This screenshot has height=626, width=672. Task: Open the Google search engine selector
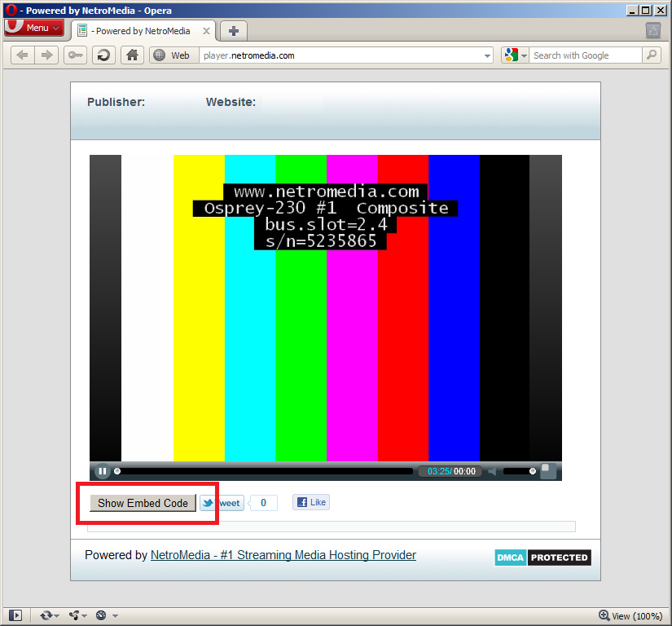click(x=515, y=55)
